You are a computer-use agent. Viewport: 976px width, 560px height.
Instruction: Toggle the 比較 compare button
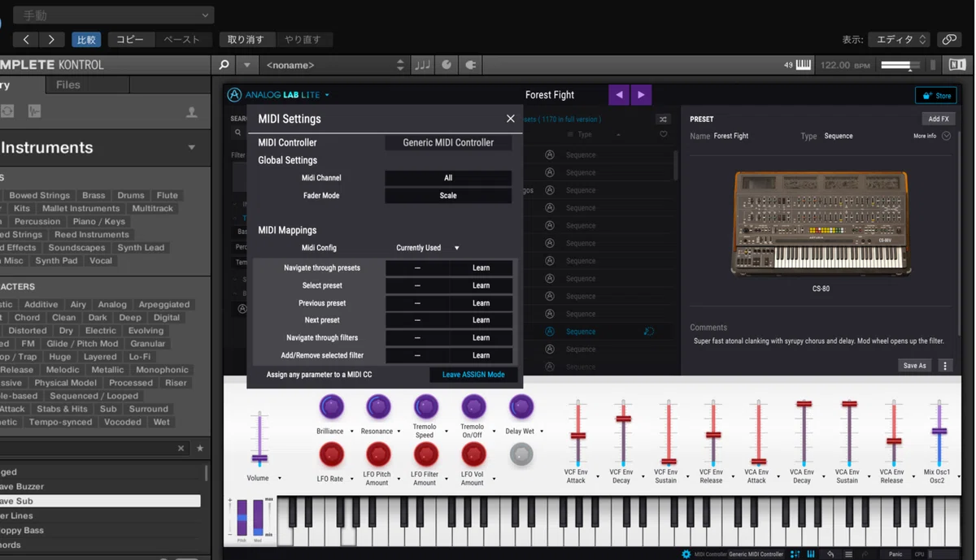(x=86, y=39)
